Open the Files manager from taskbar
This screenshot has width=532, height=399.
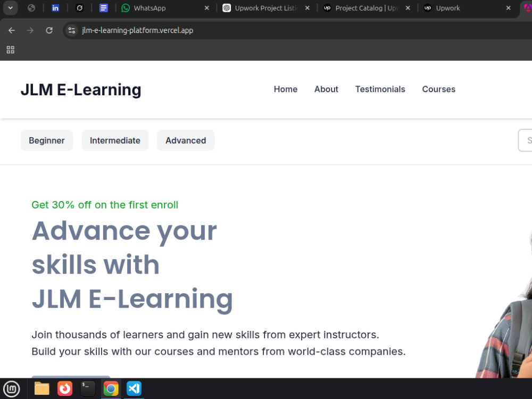[41, 389]
